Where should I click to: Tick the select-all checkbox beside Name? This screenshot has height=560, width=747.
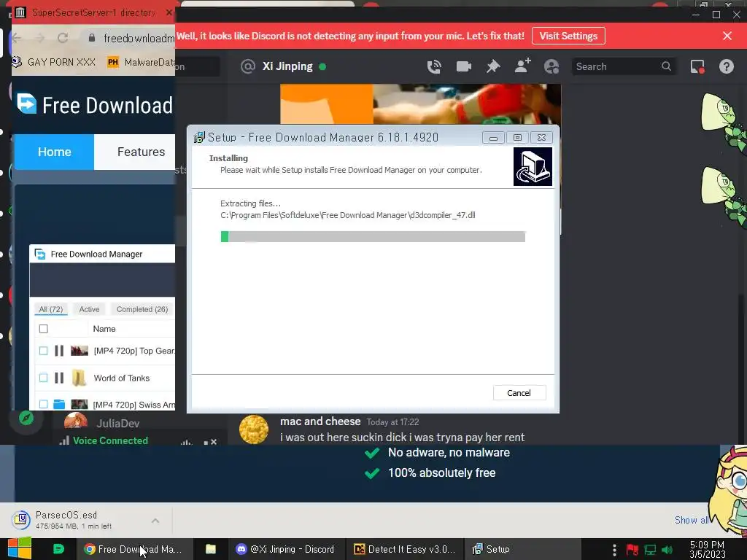click(x=43, y=329)
